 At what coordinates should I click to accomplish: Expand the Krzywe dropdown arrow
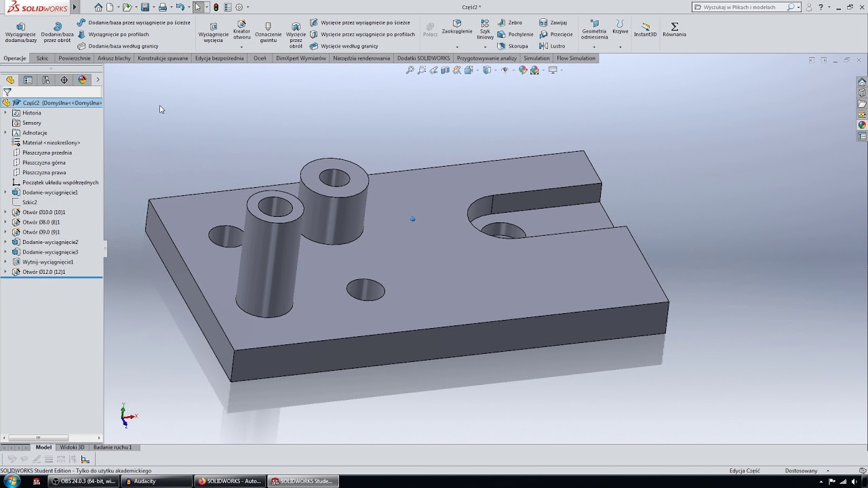[x=620, y=47]
